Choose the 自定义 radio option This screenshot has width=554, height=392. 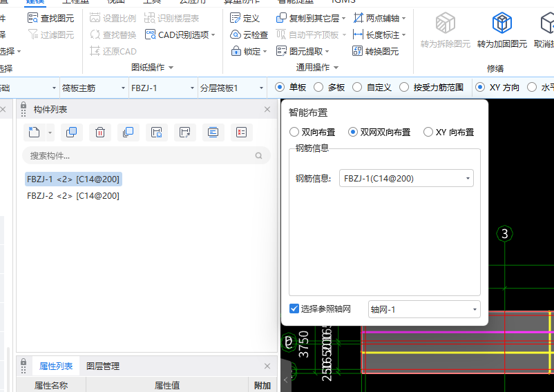pyautogui.click(x=357, y=87)
